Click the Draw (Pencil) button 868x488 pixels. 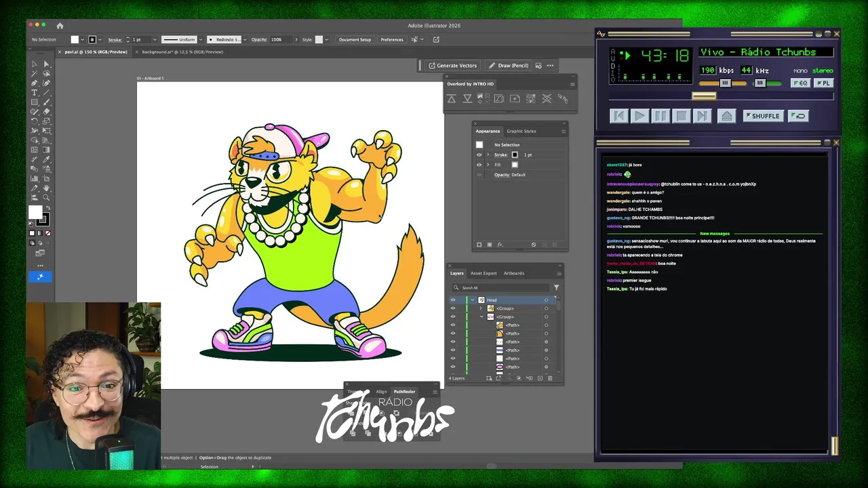click(x=508, y=66)
